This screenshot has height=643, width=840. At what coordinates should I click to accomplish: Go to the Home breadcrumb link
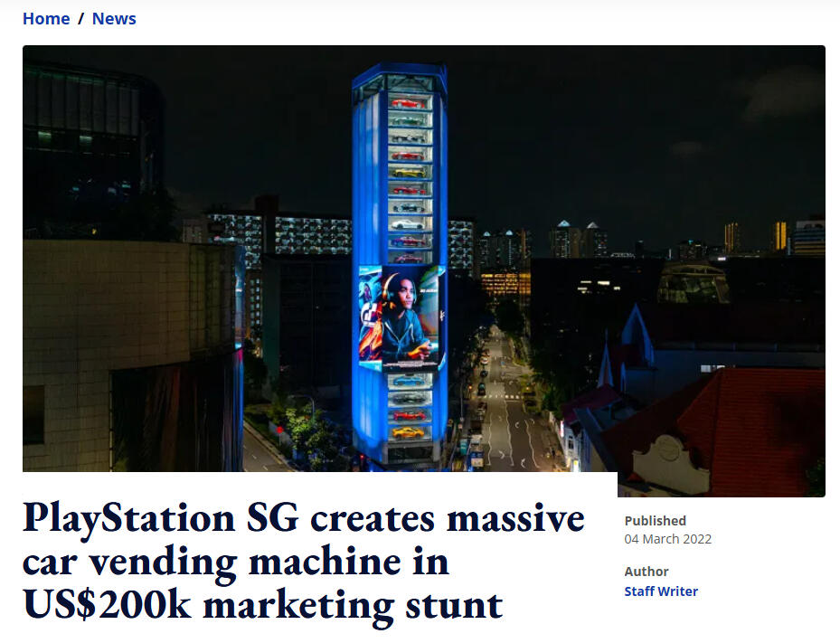pyautogui.click(x=46, y=19)
